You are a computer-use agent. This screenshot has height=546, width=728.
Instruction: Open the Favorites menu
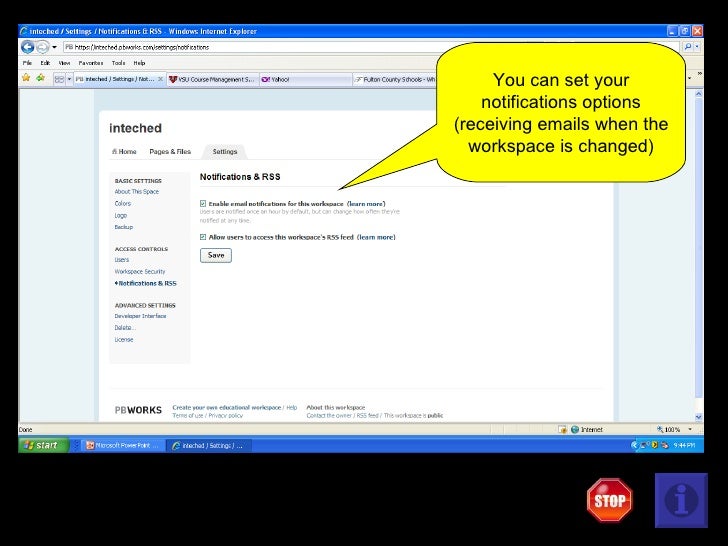[x=91, y=63]
